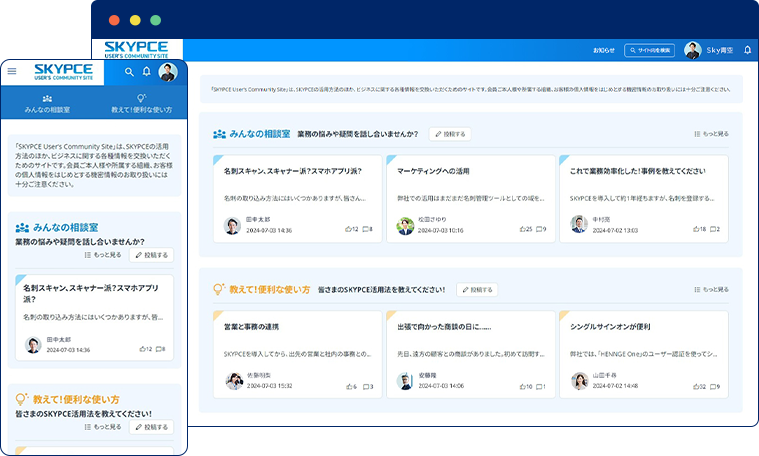Click the red window control dot

[114, 20]
